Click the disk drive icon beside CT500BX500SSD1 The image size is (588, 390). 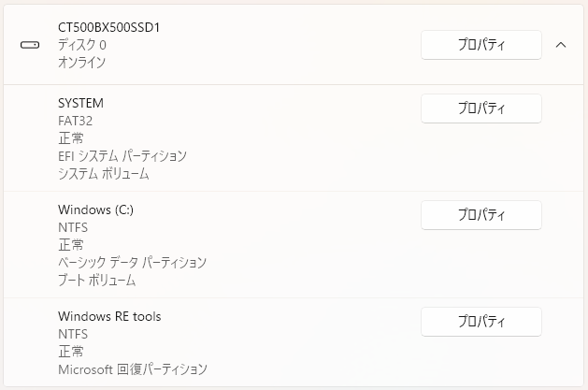tap(30, 45)
